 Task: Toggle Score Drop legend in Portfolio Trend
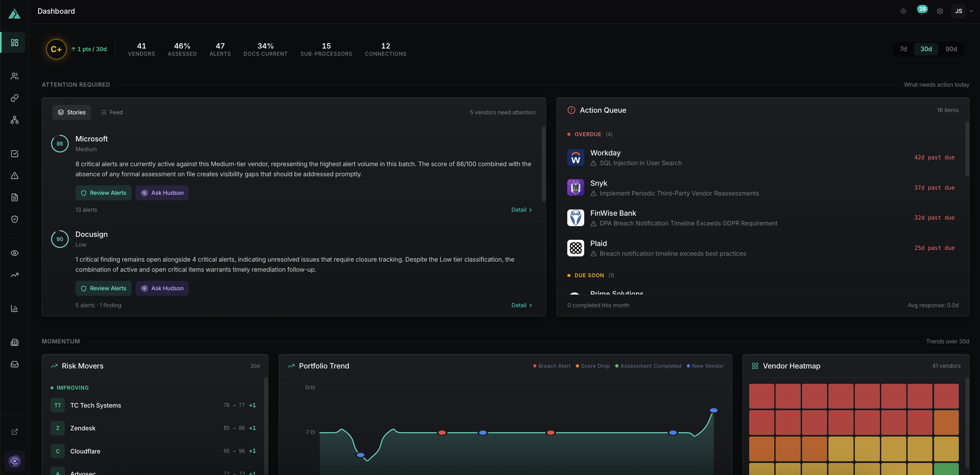(593, 366)
